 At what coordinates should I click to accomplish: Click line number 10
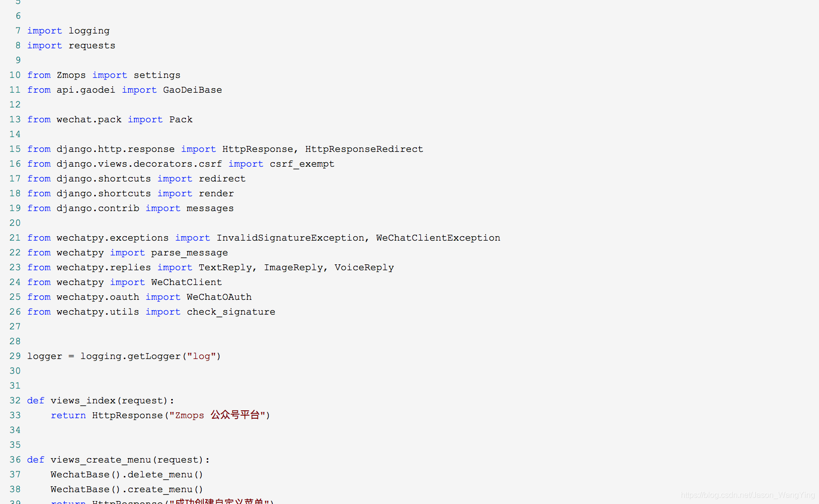[x=15, y=75]
